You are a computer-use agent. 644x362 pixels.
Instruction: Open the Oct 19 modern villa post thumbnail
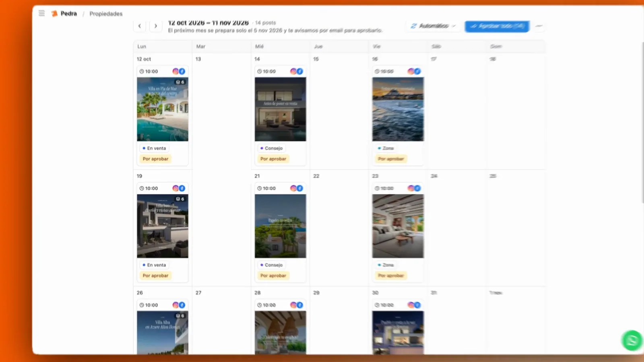[163, 226]
